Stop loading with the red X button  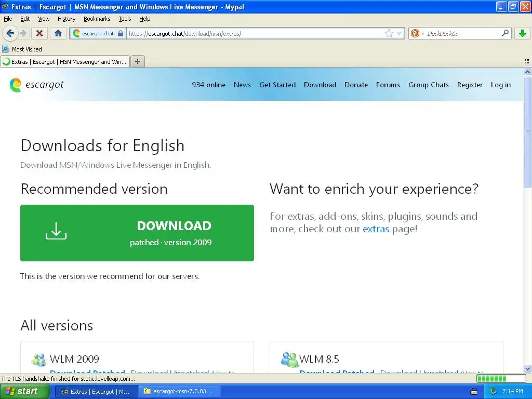(x=39, y=33)
